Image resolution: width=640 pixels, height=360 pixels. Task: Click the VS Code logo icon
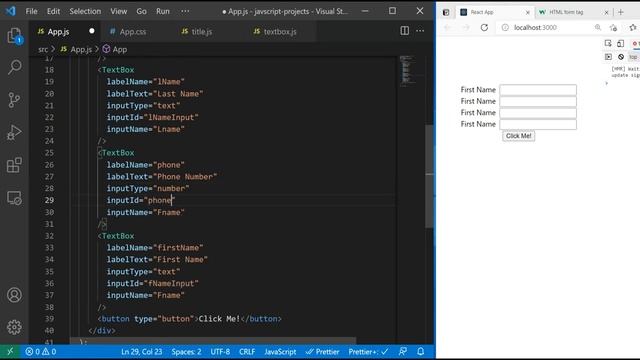pyautogui.click(x=10, y=11)
